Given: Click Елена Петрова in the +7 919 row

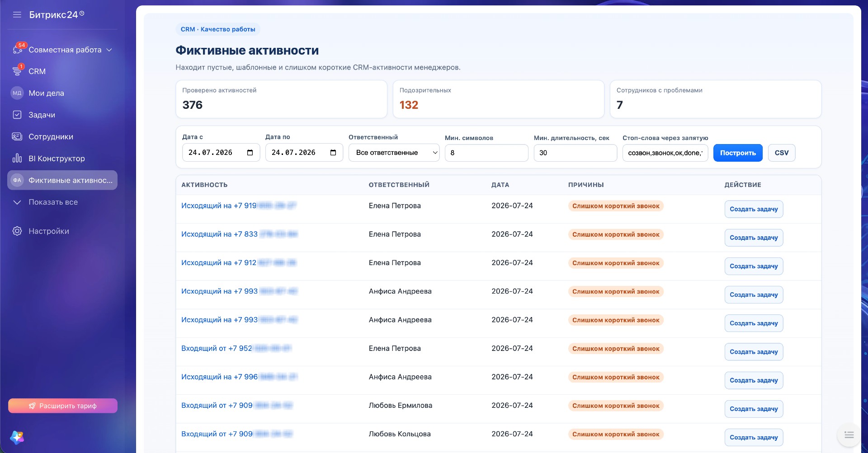Looking at the screenshot, I should click(x=395, y=205).
